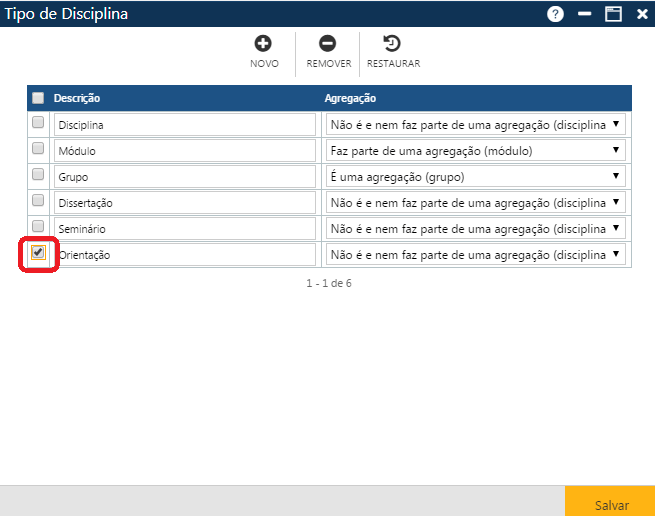Click the Remover minus icon
Image resolution: width=666 pixels, height=516 pixels.
(x=328, y=44)
